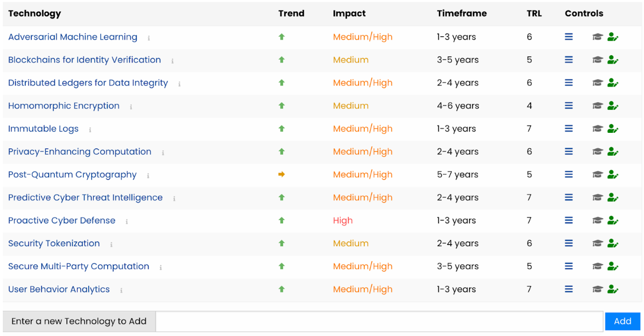The width and height of the screenshot is (644, 336).
Task: Click the blue Add button
Action: point(622,321)
